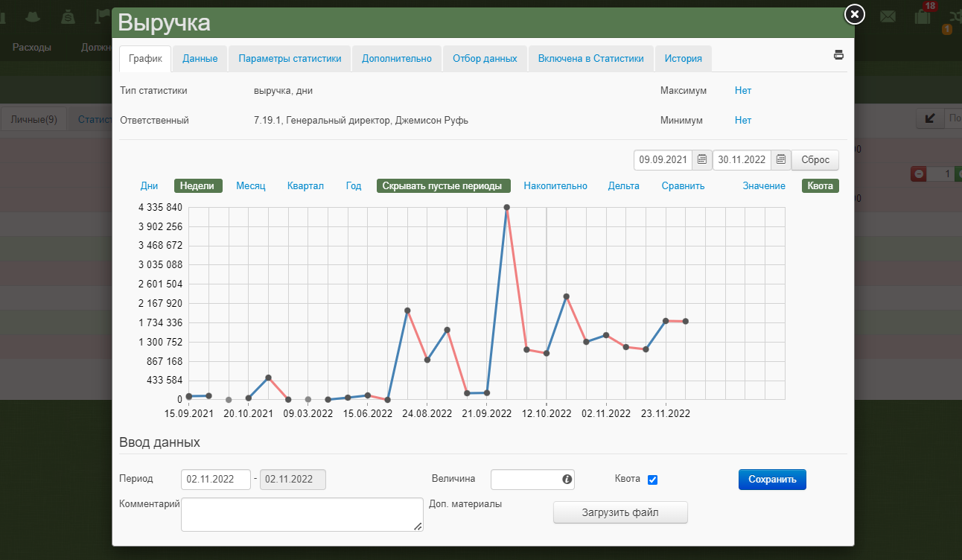Click the x-axis label 15.09.2021
Image resolution: width=962 pixels, height=560 pixels.
click(189, 414)
